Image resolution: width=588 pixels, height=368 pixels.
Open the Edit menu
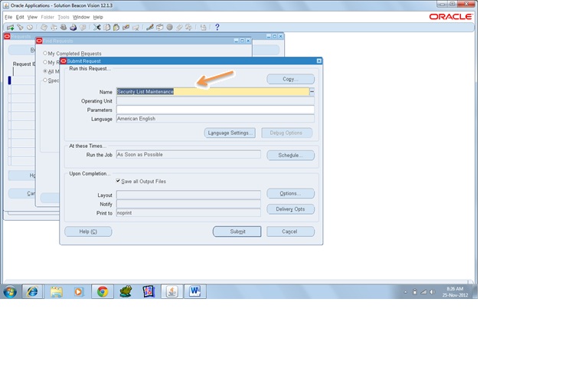20,18
